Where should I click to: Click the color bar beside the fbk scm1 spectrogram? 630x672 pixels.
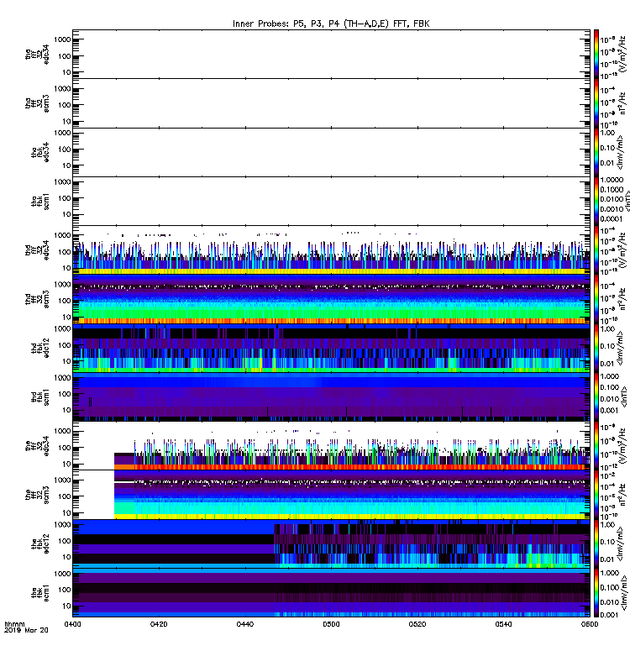click(596, 593)
